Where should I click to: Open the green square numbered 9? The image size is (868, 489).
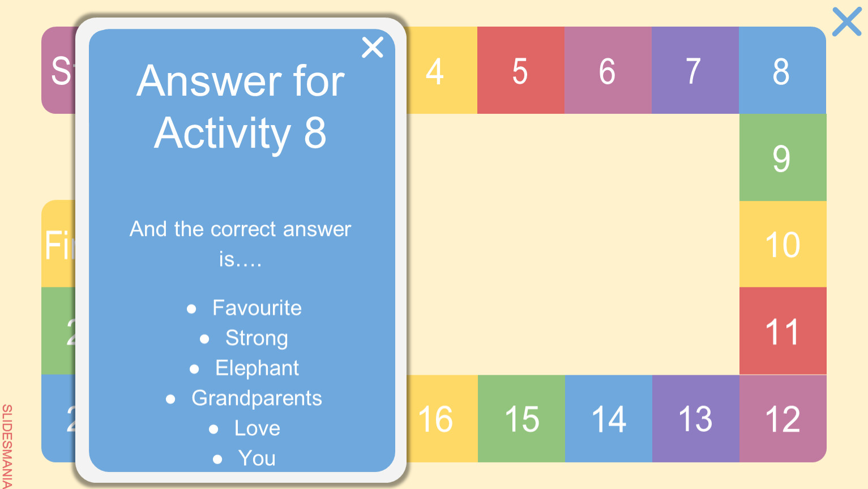tap(783, 158)
